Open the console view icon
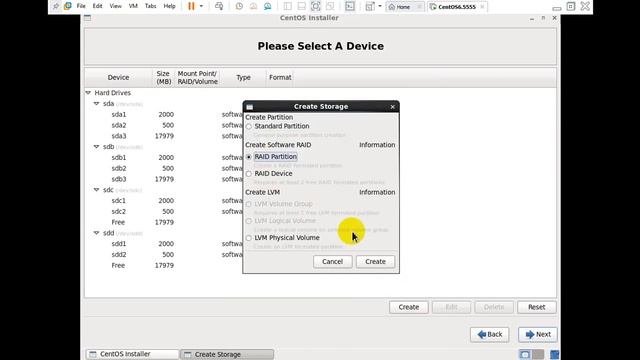The image size is (640, 360). (350, 6)
